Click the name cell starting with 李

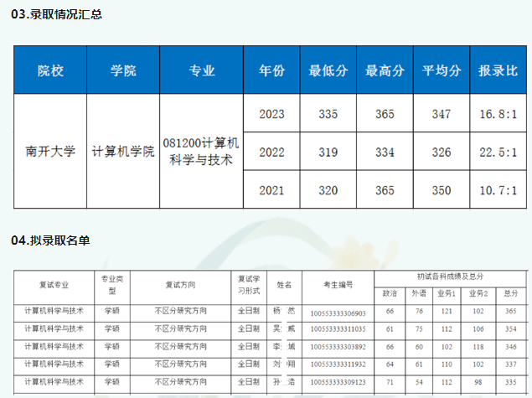click(x=284, y=347)
